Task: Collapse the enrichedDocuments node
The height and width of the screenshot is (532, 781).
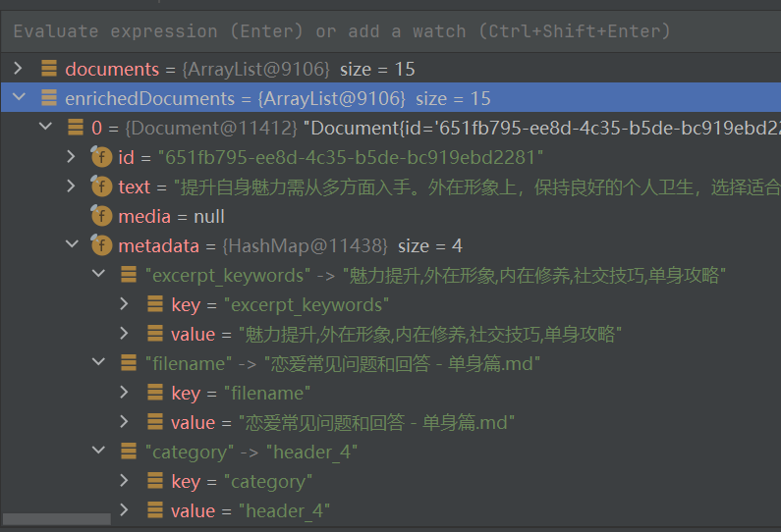Action: click(19, 97)
